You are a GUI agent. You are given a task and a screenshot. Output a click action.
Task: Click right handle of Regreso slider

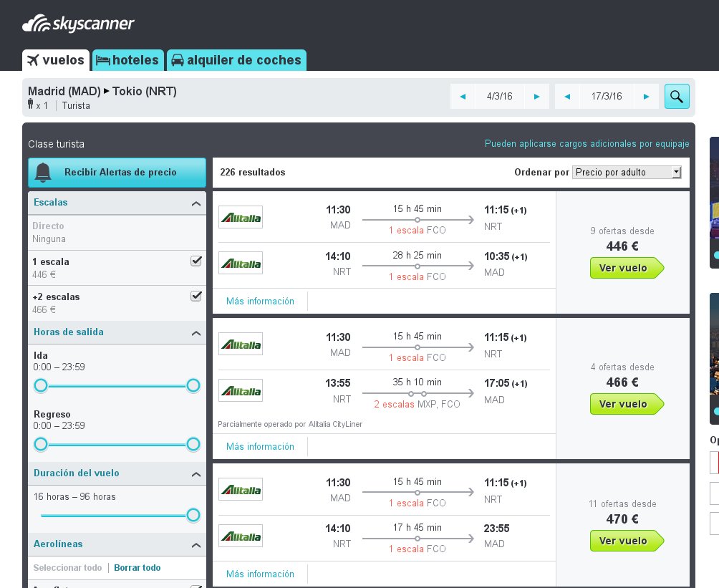pyautogui.click(x=193, y=445)
